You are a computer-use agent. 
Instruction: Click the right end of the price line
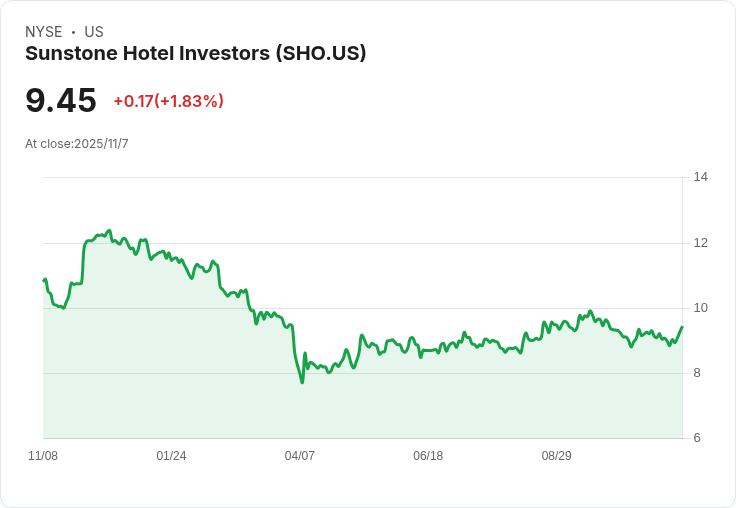pos(682,327)
